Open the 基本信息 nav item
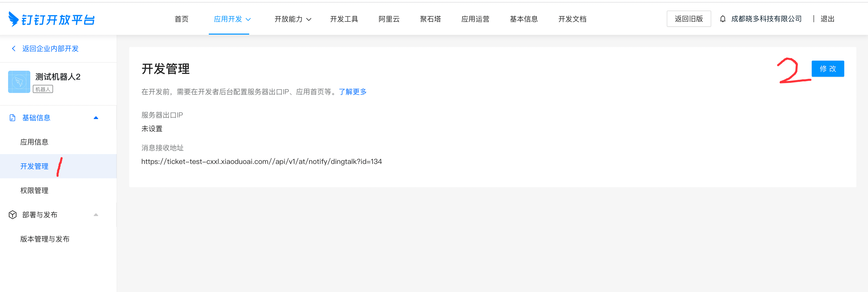The image size is (868, 292). pyautogui.click(x=524, y=19)
